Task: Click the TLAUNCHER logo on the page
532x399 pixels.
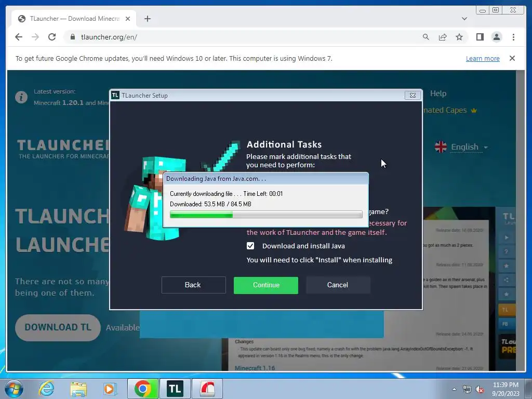Action: 63,149
